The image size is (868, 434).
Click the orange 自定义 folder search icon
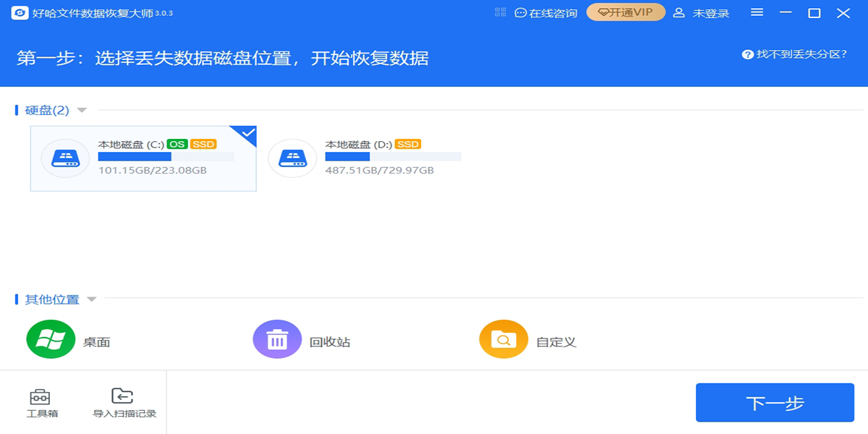pos(503,339)
